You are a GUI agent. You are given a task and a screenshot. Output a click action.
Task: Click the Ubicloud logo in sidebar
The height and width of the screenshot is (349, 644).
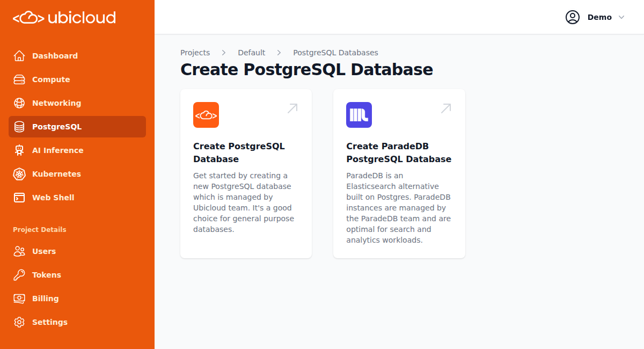pos(64,18)
